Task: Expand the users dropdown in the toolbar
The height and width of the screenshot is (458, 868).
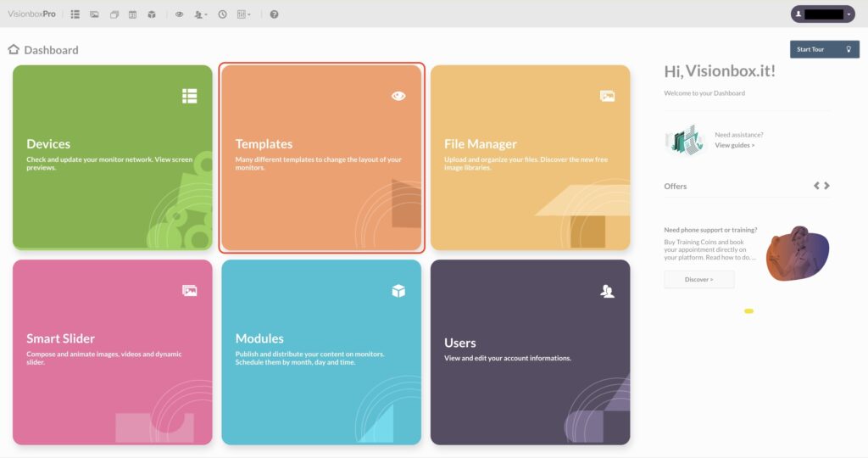Action: pyautogui.click(x=200, y=14)
